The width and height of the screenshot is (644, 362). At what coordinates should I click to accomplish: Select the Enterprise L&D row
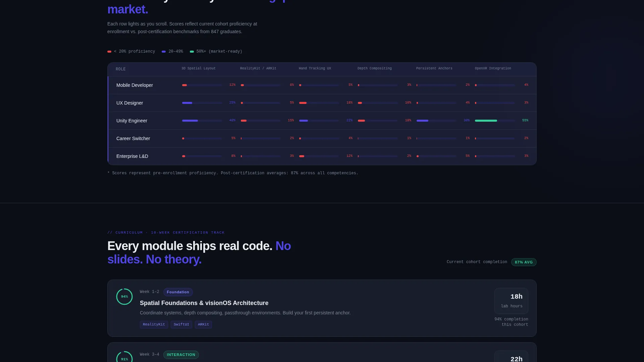pos(322,156)
